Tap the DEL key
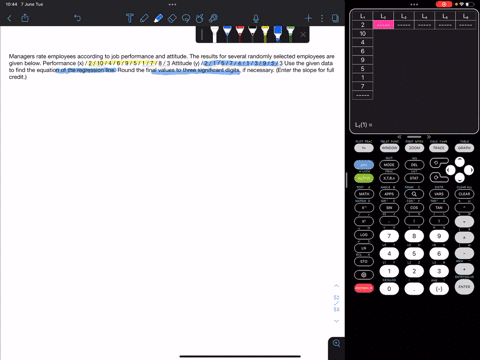This screenshot has width=480, height=360. [x=414, y=165]
